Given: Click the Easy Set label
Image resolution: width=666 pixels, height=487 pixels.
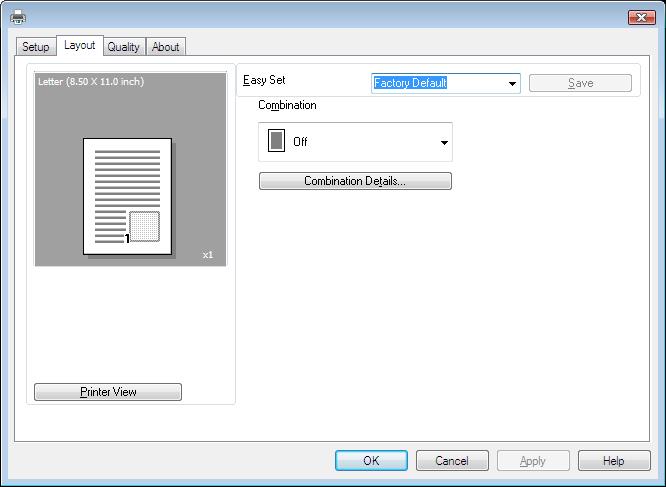Looking at the screenshot, I should point(264,80).
